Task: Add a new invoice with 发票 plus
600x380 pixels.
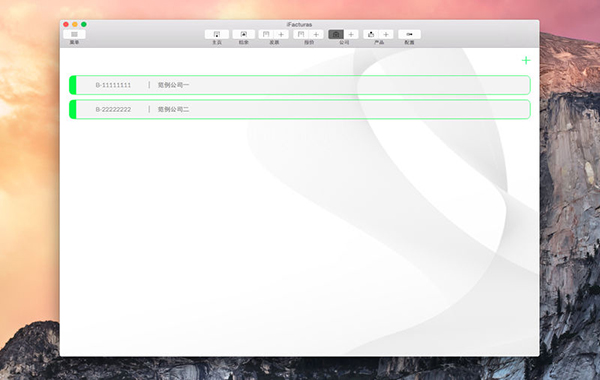Action: (281, 34)
